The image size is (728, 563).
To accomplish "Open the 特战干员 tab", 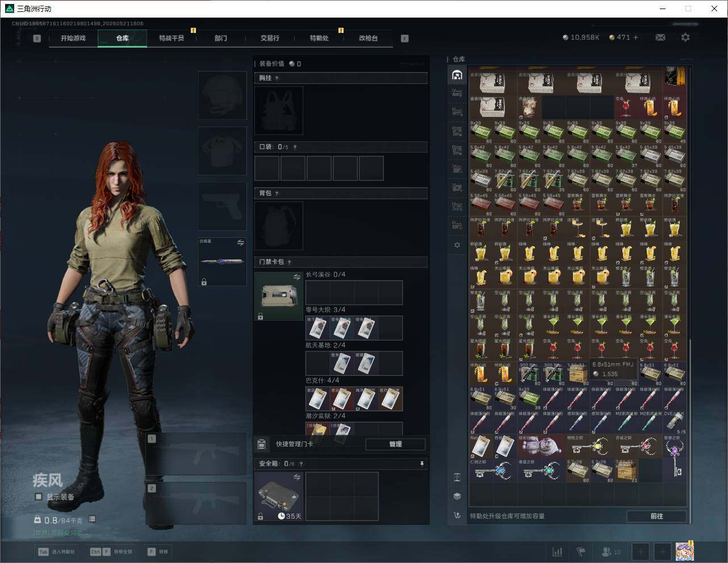I will (x=171, y=39).
